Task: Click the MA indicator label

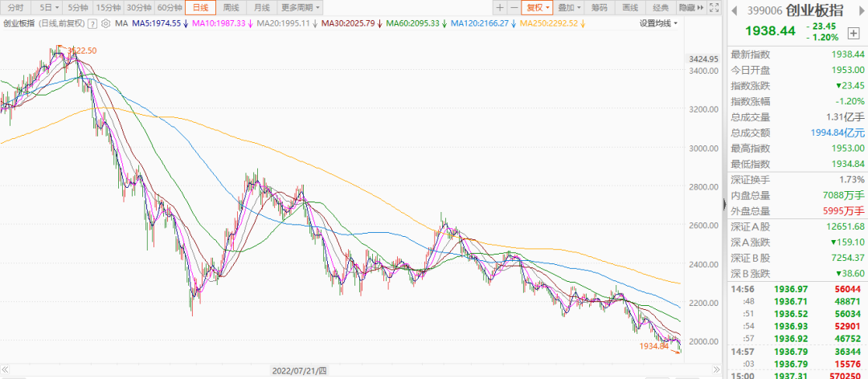Action: [x=122, y=23]
